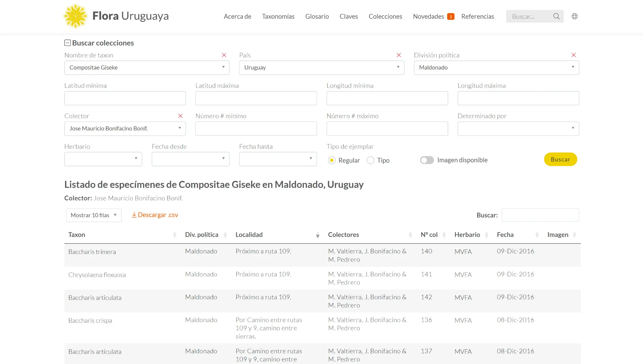Open the globe language selector
Image resolution: width=643 pixels, height=364 pixels.
point(574,16)
